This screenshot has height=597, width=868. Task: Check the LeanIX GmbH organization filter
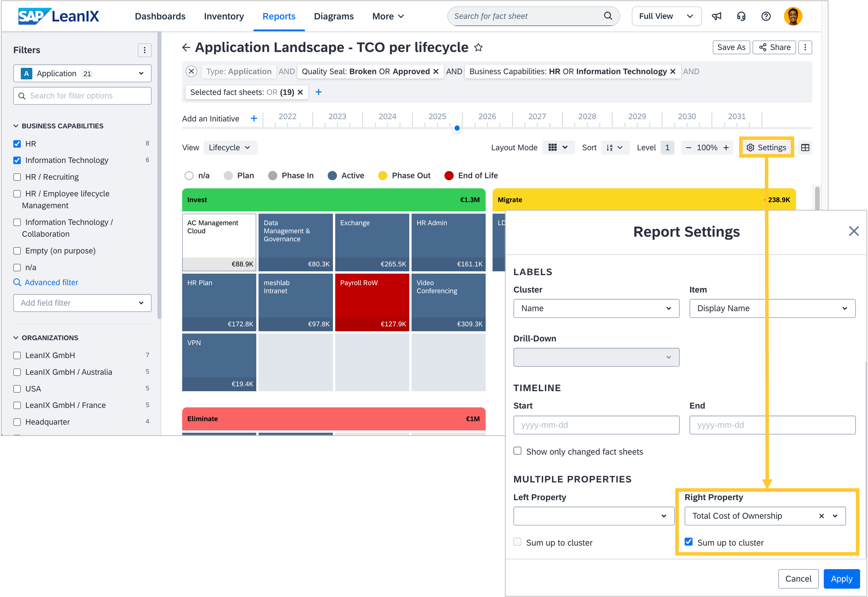tap(17, 355)
